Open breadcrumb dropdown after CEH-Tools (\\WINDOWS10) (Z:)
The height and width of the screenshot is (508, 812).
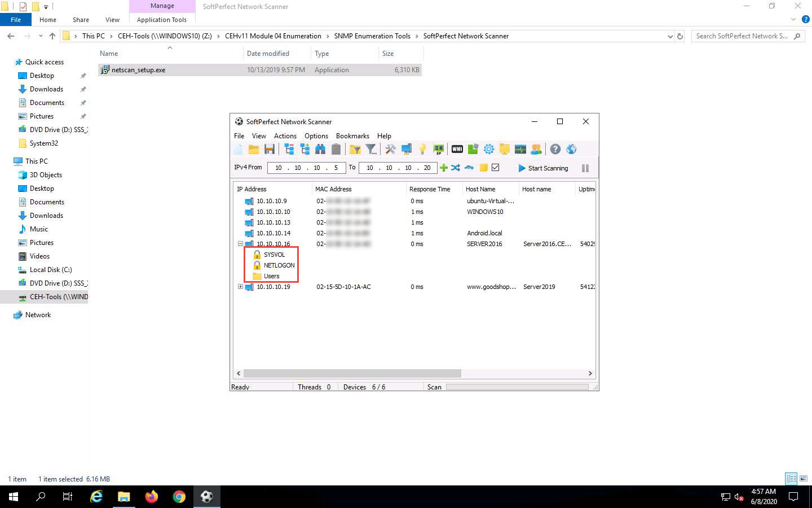click(218, 36)
